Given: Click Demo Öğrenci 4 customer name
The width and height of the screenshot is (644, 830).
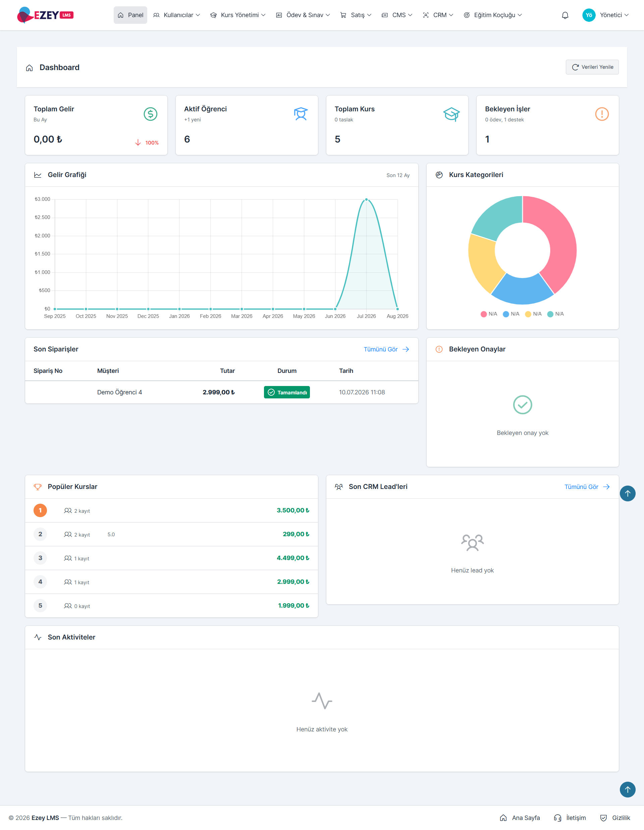Looking at the screenshot, I should coord(119,392).
